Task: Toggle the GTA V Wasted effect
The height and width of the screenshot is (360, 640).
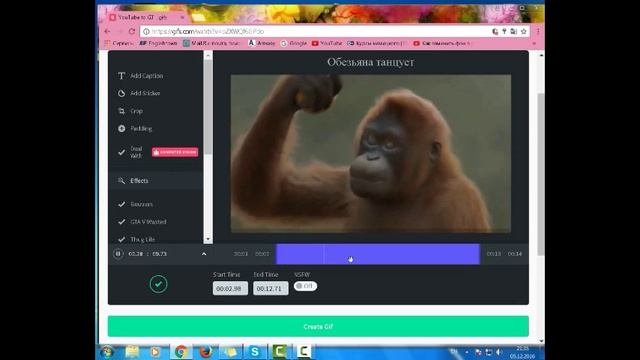Action: pyautogui.click(x=142, y=222)
